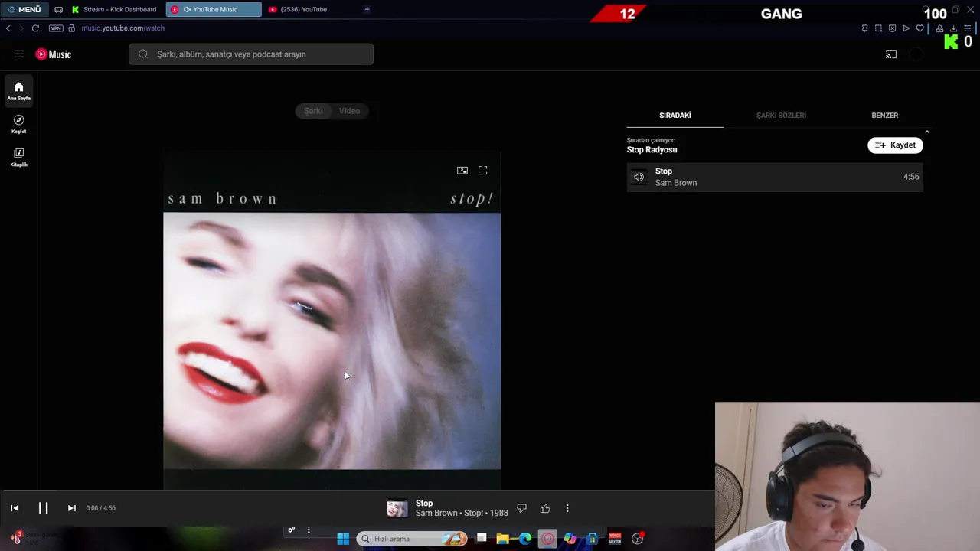Open Ana Sayfa in the sidebar
Screen dimensions: 980x551
pyautogui.click(x=18, y=91)
